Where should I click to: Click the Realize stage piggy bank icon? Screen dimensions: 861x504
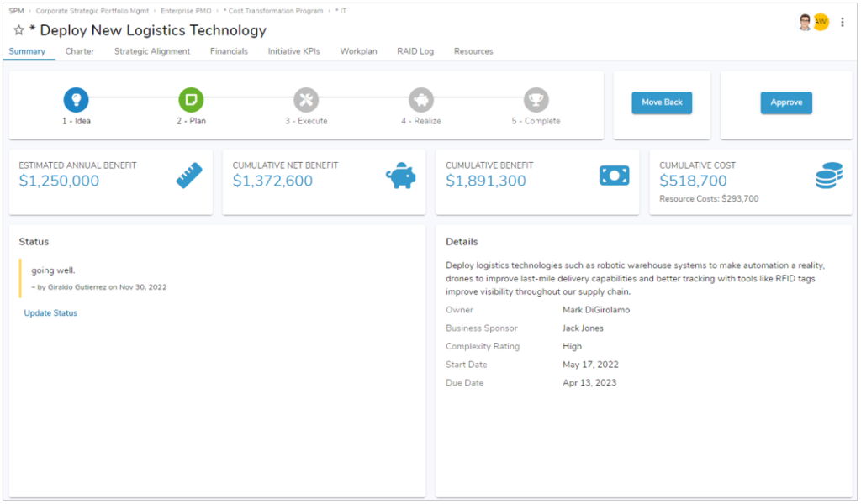pos(421,99)
